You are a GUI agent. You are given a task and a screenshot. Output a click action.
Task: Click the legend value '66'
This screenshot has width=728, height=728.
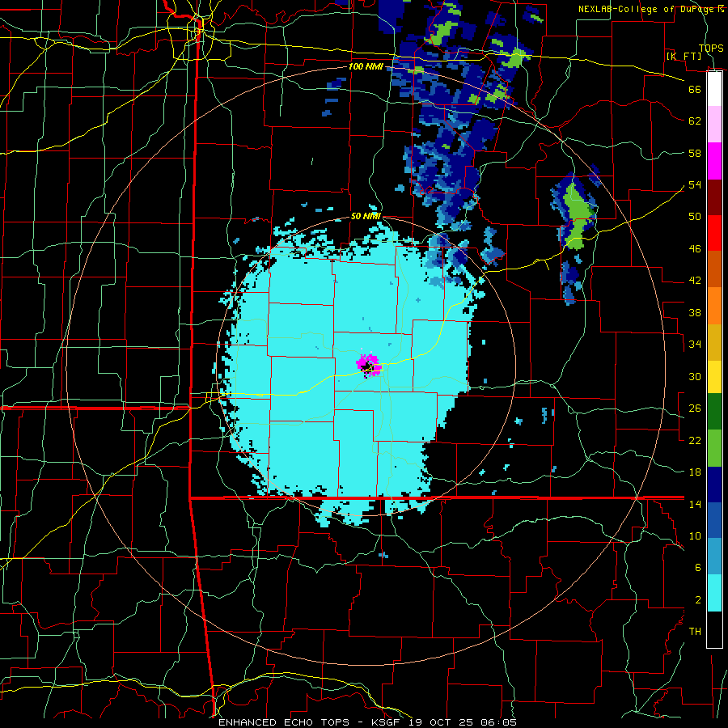pos(695,89)
